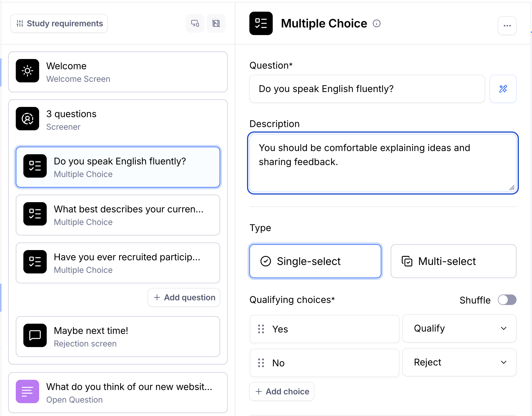The height and width of the screenshot is (416, 532).
Task: Click the info icon beside Multiple Choice
Action: 377,23
